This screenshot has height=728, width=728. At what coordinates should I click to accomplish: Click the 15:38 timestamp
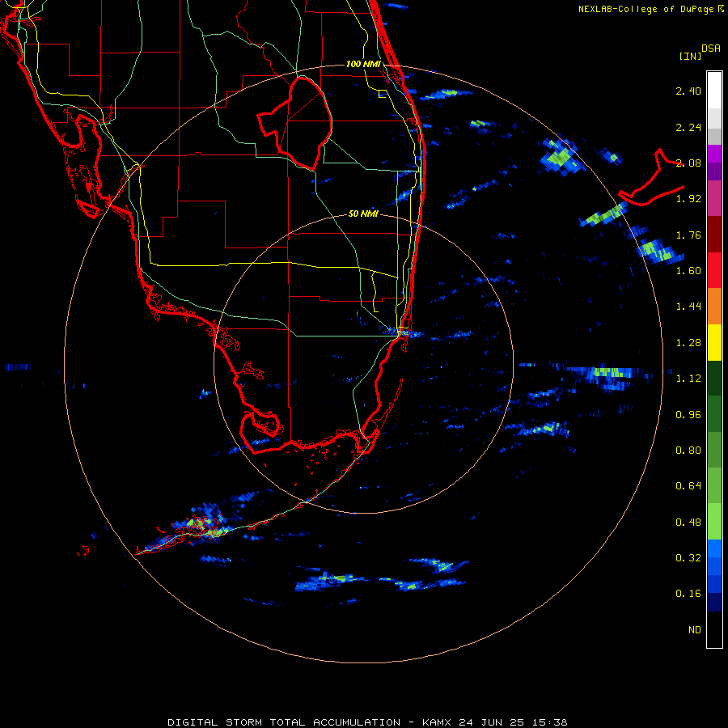[x=549, y=722]
